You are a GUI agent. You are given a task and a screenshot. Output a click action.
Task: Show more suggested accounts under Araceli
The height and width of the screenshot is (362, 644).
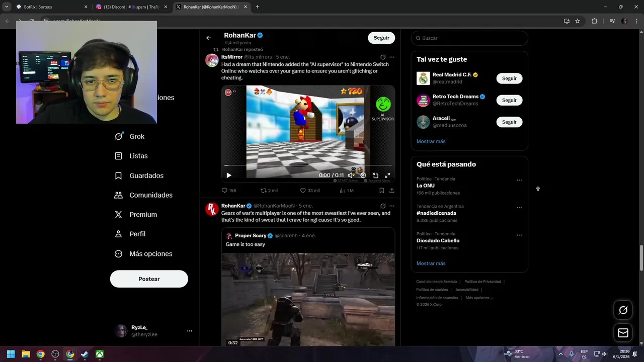tap(431, 141)
